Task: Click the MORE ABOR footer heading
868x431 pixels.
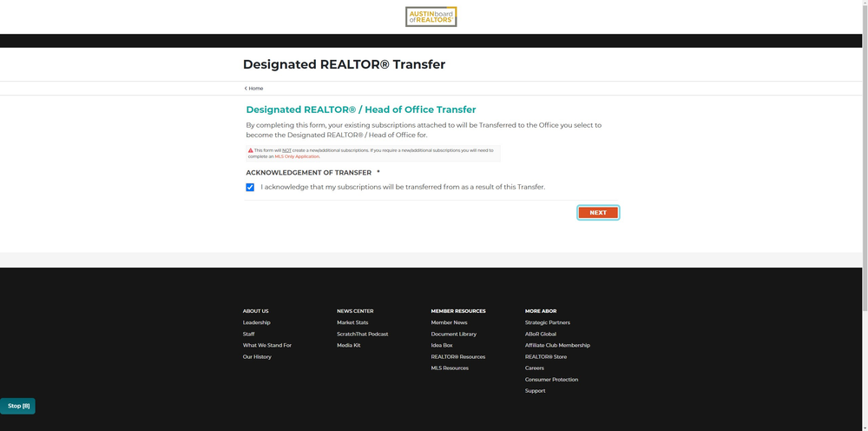Action: (540, 311)
